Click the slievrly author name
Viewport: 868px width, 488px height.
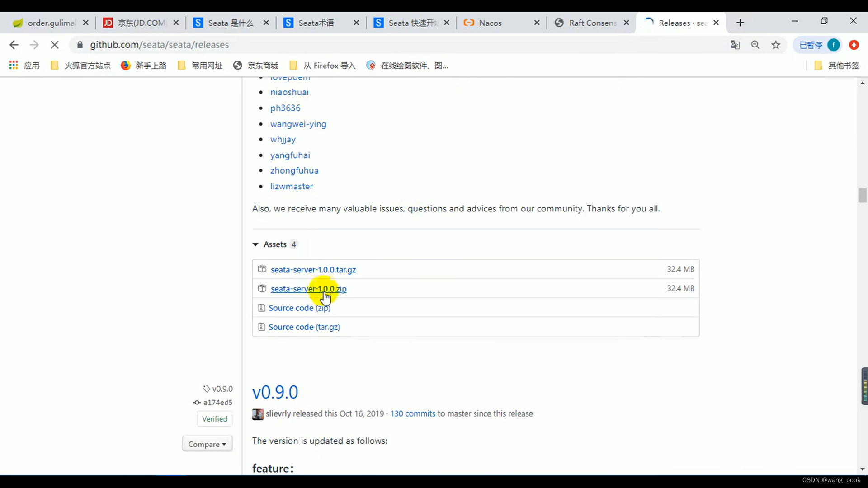coord(278,413)
